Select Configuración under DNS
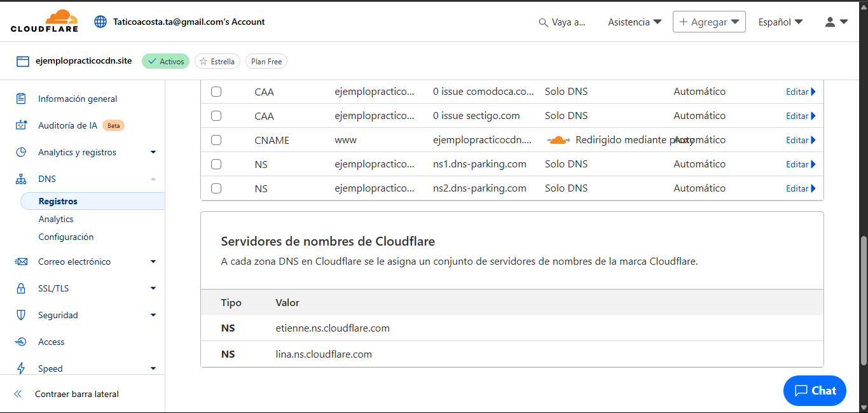 tap(66, 237)
